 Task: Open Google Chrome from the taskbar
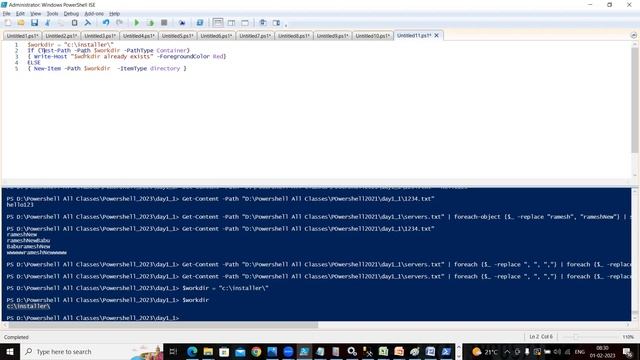(x=256, y=351)
